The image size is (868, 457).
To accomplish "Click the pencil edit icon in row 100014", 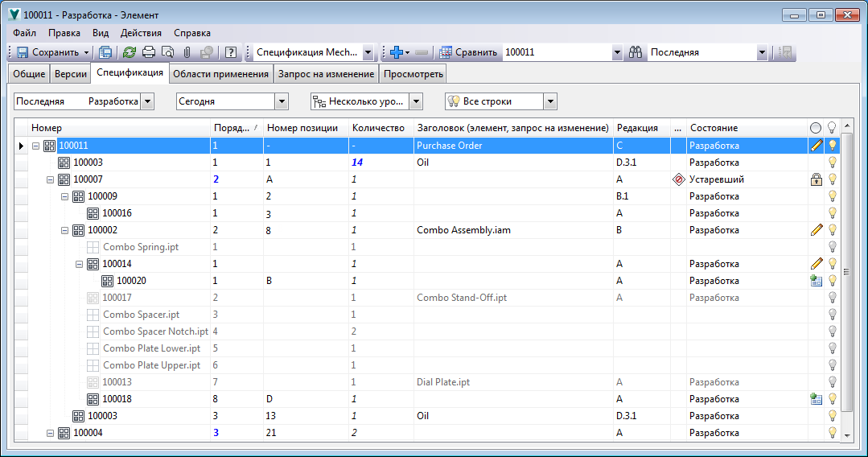I will click(x=817, y=264).
